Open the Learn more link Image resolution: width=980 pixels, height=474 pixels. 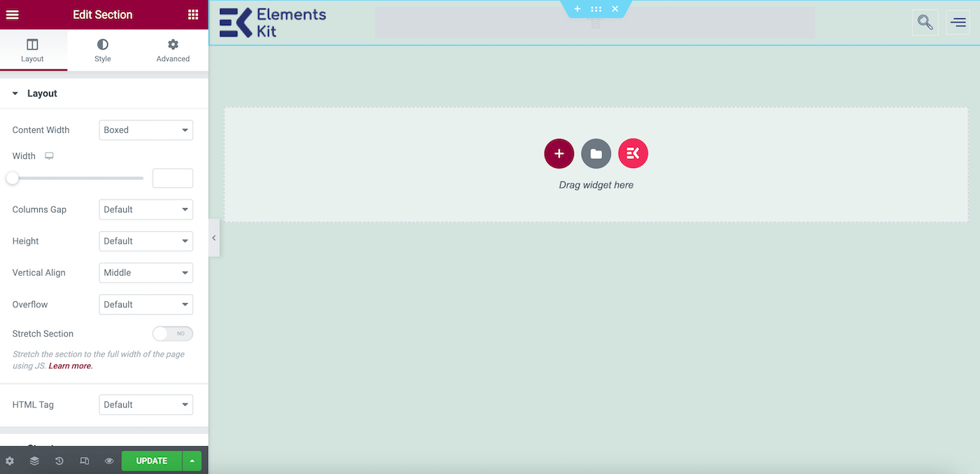point(71,366)
